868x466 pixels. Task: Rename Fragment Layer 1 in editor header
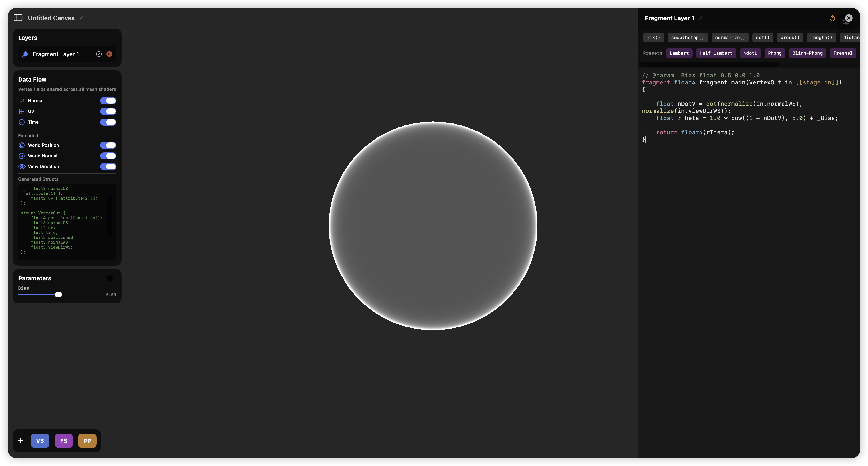pos(700,18)
